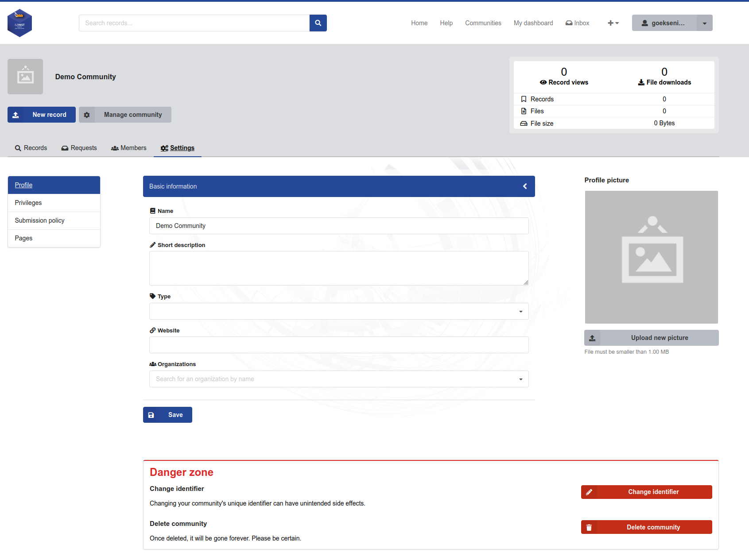Click the Short description textarea

pyautogui.click(x=339, y=268)
